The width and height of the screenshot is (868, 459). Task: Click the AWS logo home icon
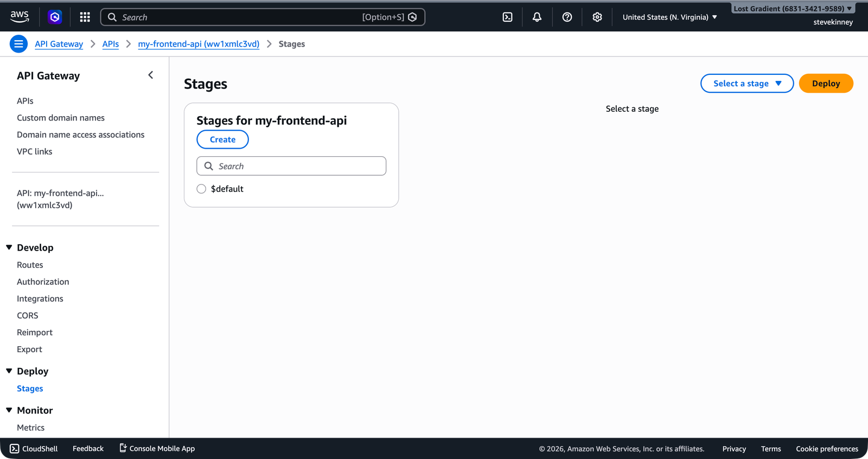coord(20,17)
